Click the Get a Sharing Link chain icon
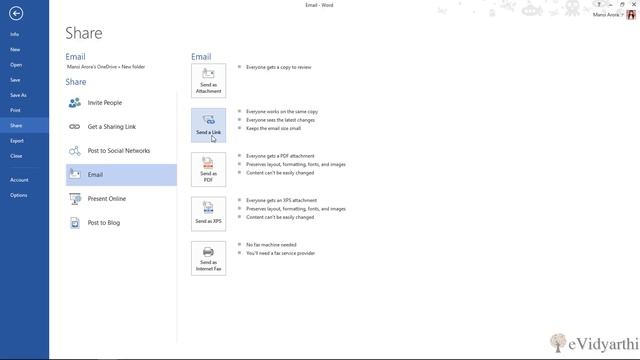 tap(75, 127)
